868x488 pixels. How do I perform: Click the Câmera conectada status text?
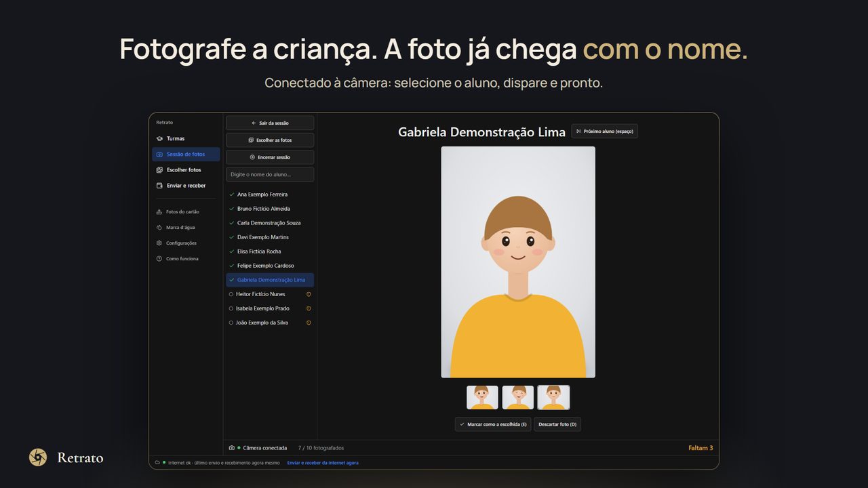point(265,448)
